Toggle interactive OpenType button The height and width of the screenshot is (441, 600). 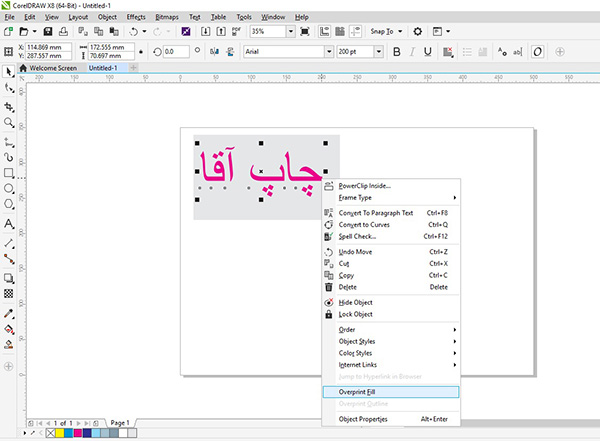click(537, 52)
